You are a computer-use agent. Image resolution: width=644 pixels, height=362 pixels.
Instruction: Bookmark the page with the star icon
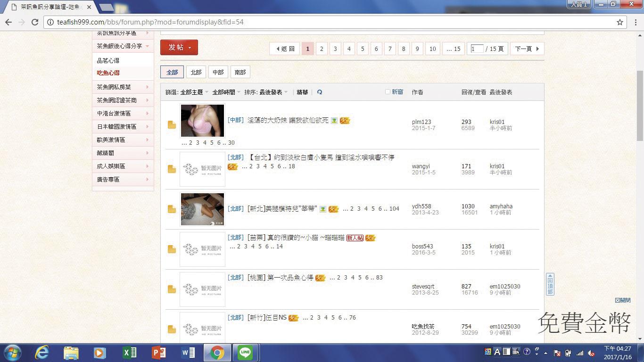tap(620, 22)
